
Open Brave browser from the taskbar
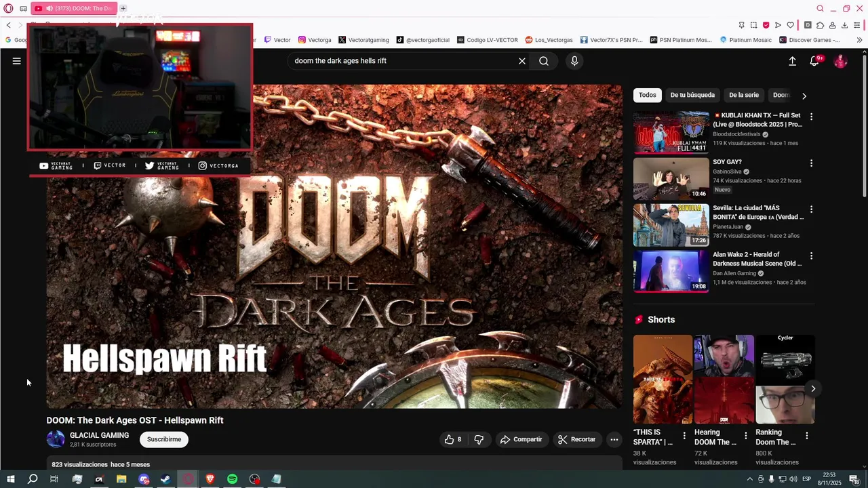210,479
